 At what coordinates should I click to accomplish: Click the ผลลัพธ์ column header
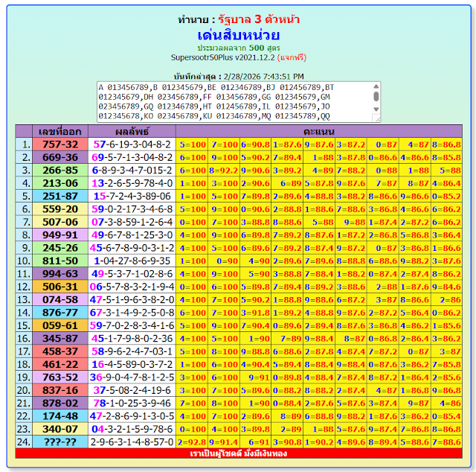pyautogui.click(x=132, y=131)
